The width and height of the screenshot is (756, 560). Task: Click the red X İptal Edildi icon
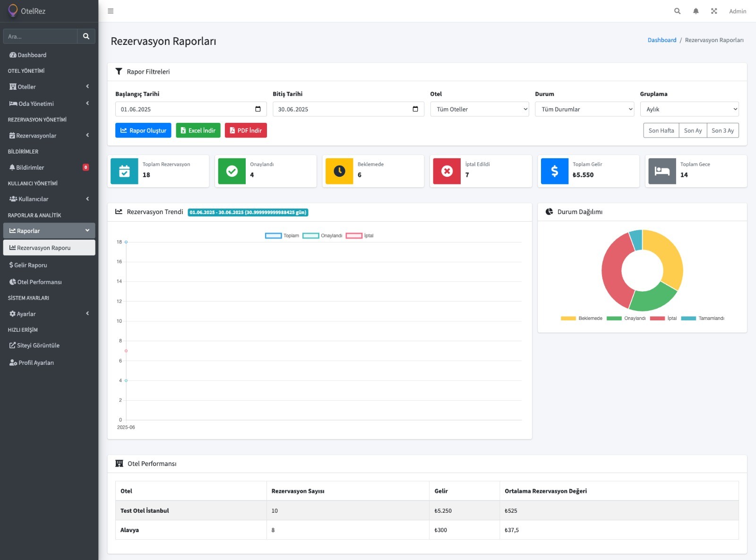point(447,171)
